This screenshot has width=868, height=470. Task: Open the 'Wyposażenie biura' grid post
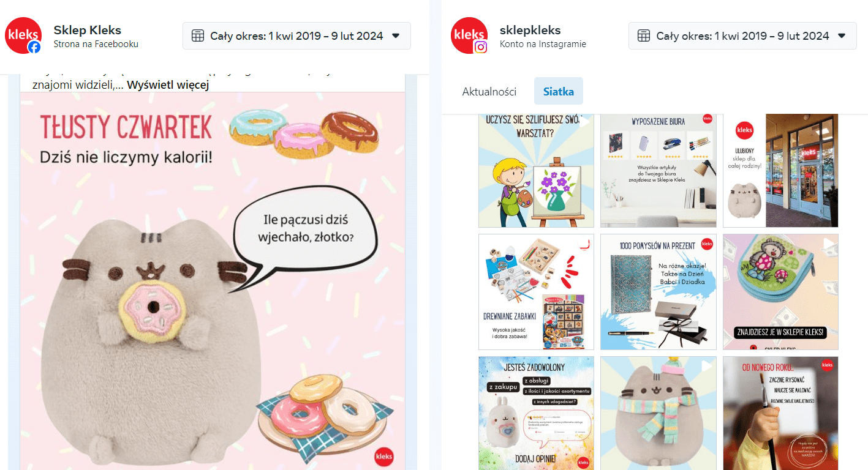(x=659, y=171)
